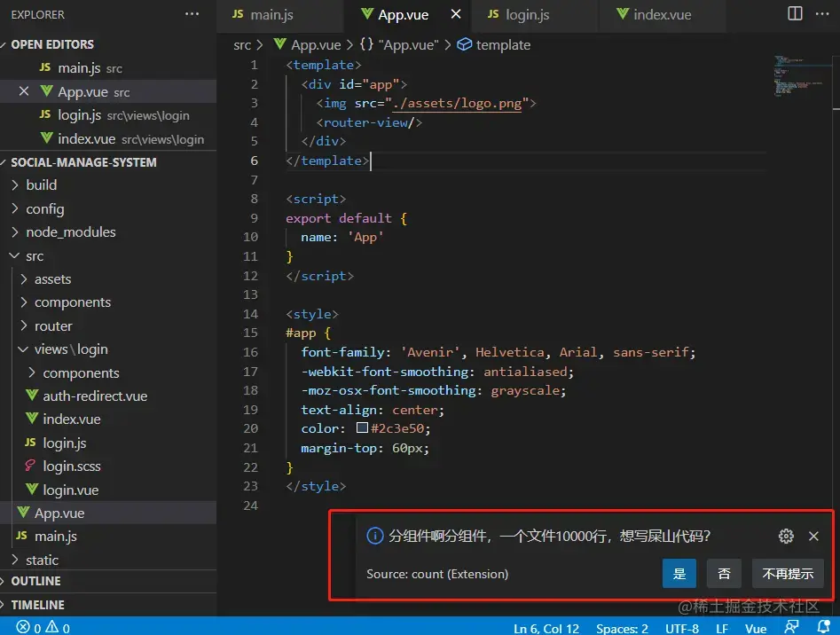Open the notification settings gear icon
Screen dimensions: 840x635
[x=786, y=536]
